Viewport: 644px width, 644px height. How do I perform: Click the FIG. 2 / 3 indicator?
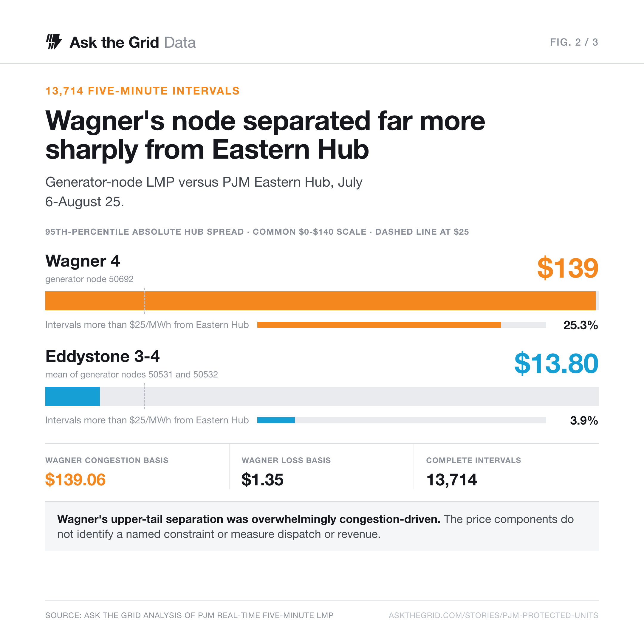point(574,42)
